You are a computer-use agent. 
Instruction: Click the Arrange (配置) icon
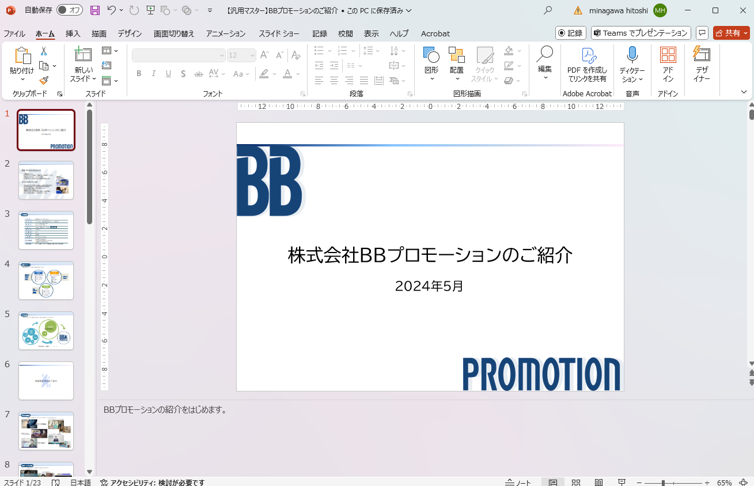456,56
